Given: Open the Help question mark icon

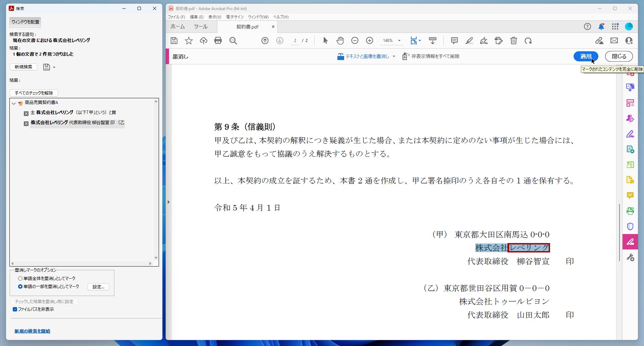Looking at the screenshot, I should [x=587, y=26].
